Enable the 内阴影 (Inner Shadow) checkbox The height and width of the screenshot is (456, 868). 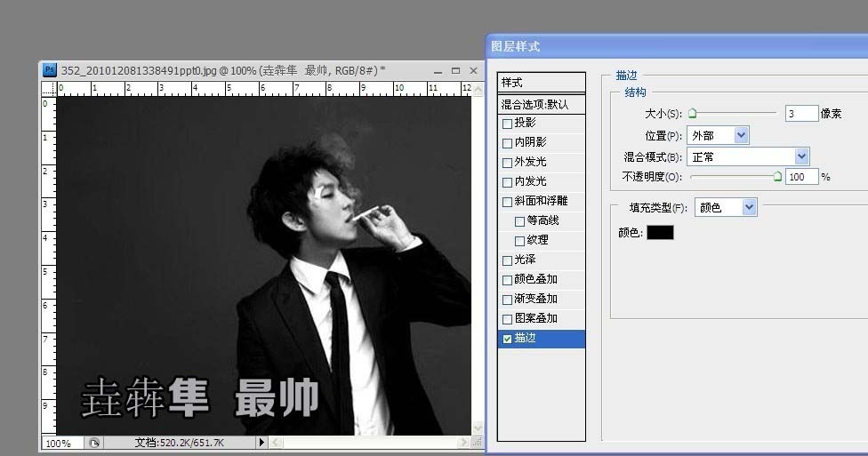click(x=507, y=143)
